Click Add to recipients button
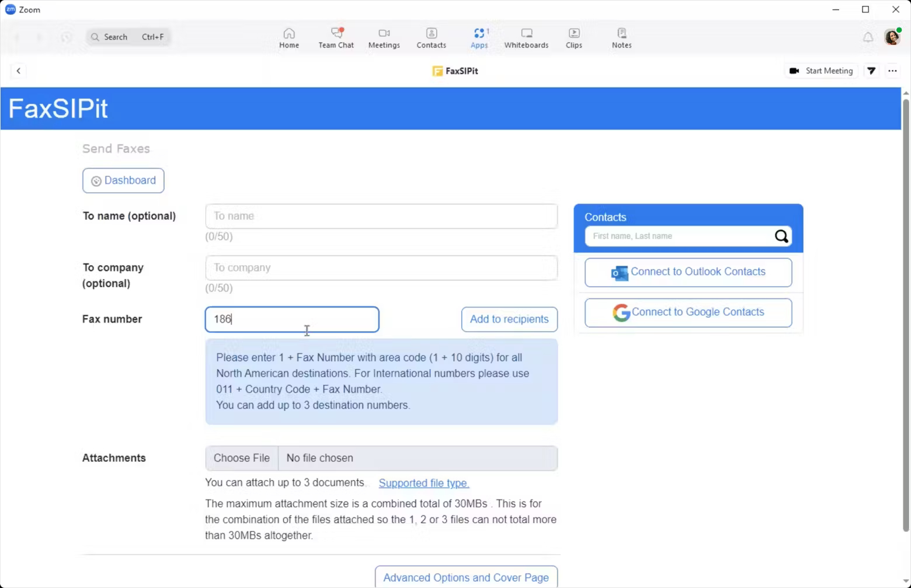This screenshot has height=588, width=911. point(509,319)
